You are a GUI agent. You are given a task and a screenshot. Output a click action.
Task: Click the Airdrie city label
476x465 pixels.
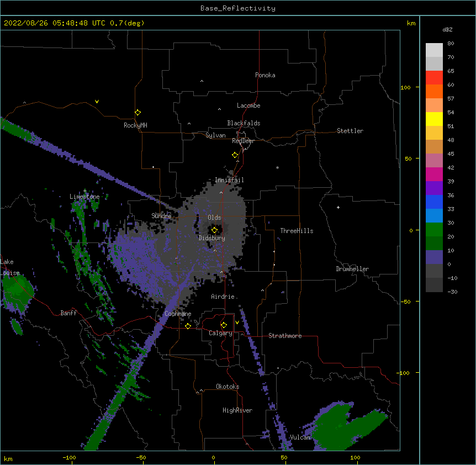(x=223, y=297)
